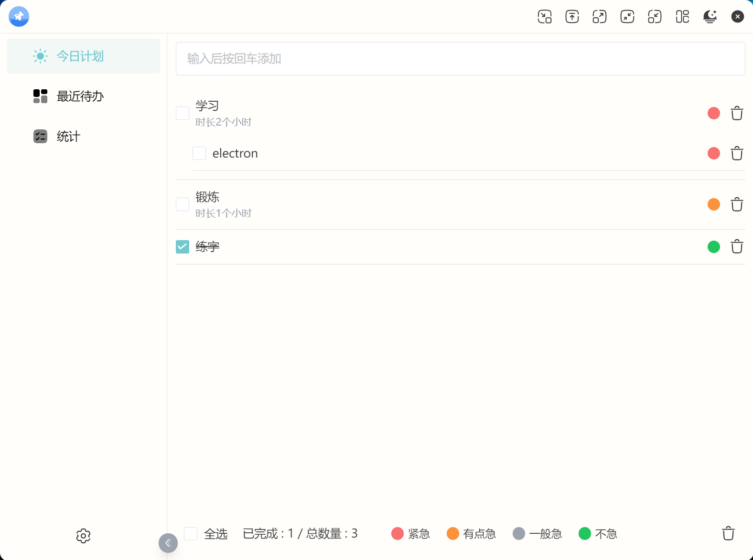Check the 学习 task checkbox
Image resolution: width=753 pixels, height=560 pixels.
pos(183,113)
